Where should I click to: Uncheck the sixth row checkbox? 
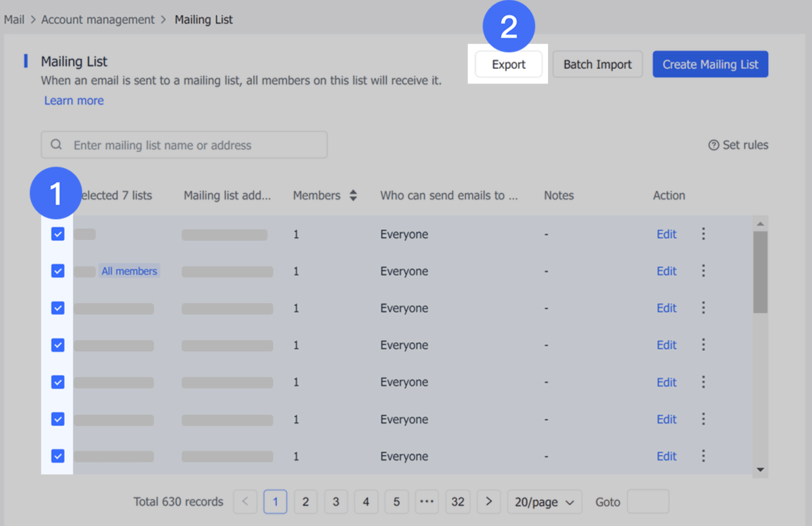click(58, 419)
